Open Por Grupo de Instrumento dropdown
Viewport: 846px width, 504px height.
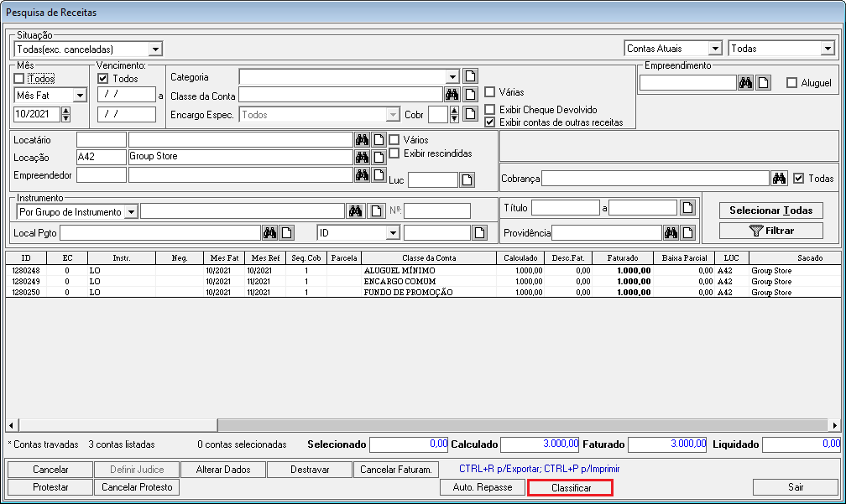(x=131, y=212)
